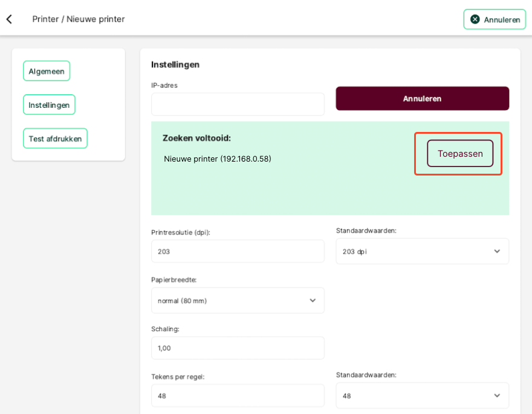Click the Printer breadcrumb in the header

[45, 19]
